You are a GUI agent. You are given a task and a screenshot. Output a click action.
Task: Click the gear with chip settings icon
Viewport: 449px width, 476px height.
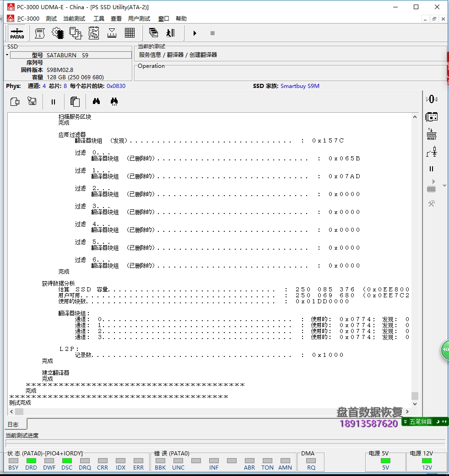pos(58,33)
